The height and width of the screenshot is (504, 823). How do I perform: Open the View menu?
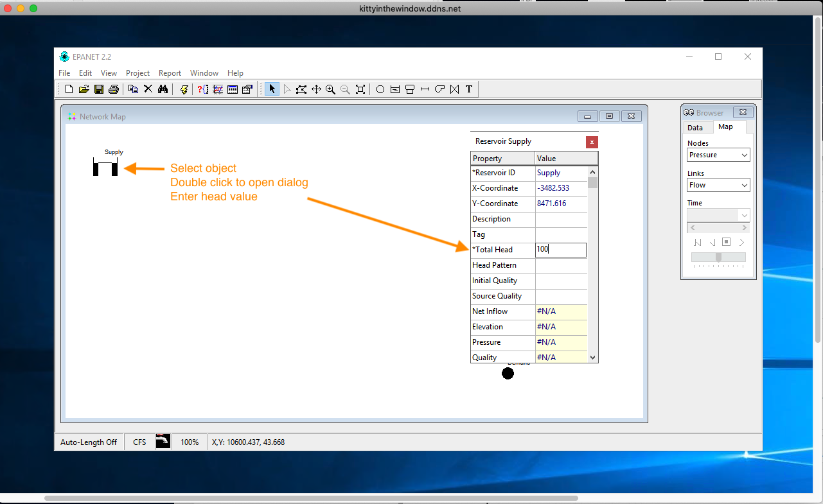pyautogui.click(x=109, y=73)
